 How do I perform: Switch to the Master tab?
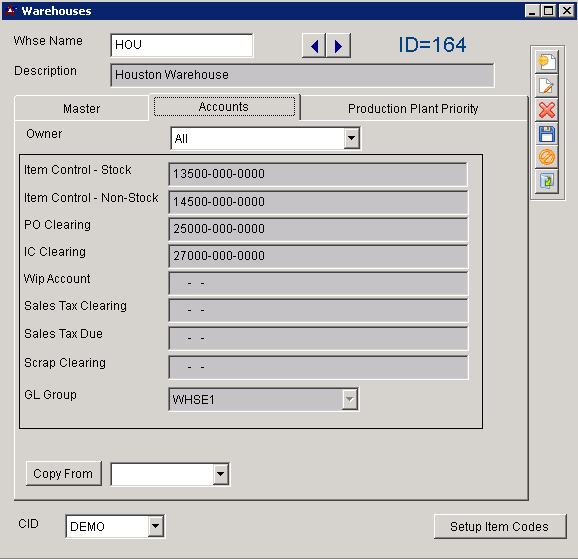tap(81, 108)
